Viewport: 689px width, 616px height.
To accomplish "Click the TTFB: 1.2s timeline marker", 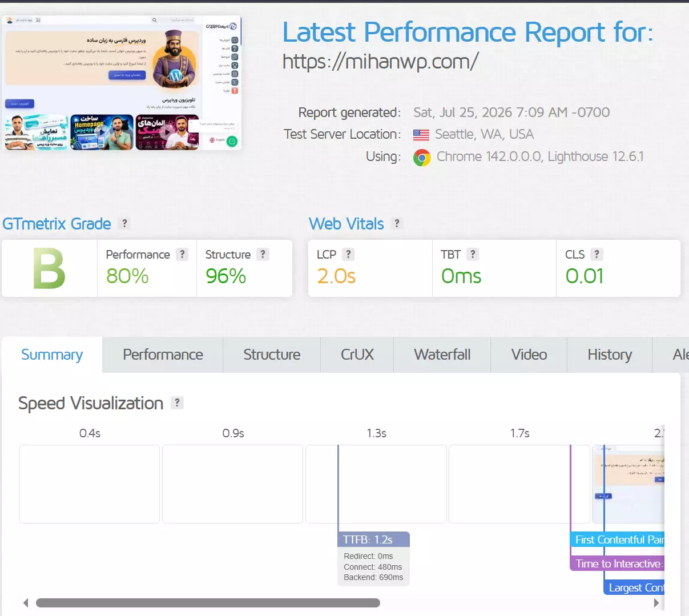I will pyautogui.click(x=374, y=539).
